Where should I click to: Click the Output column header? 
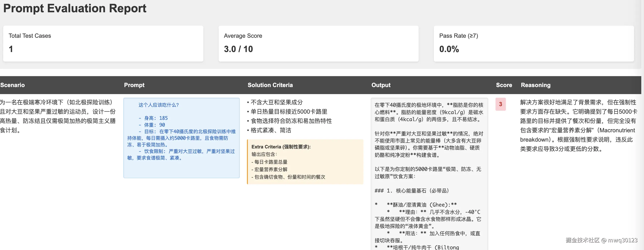click(381, 85)
